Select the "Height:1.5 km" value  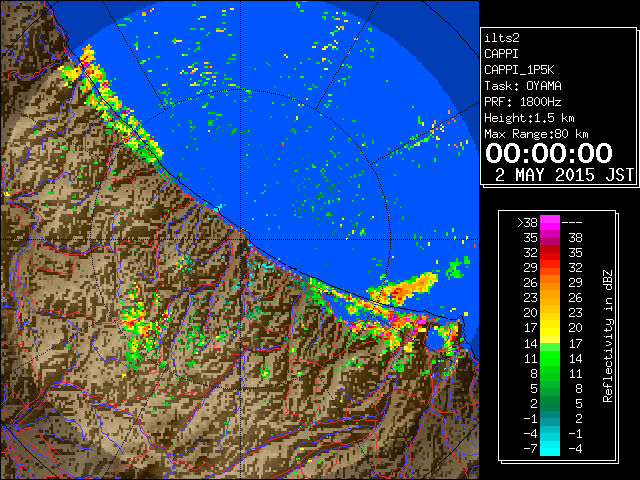coord(529,118)
